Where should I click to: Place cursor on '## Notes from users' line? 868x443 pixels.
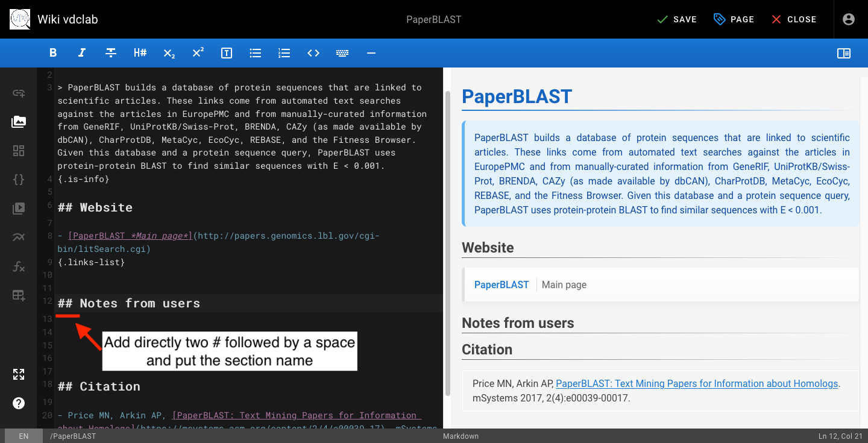pos(129,303)
